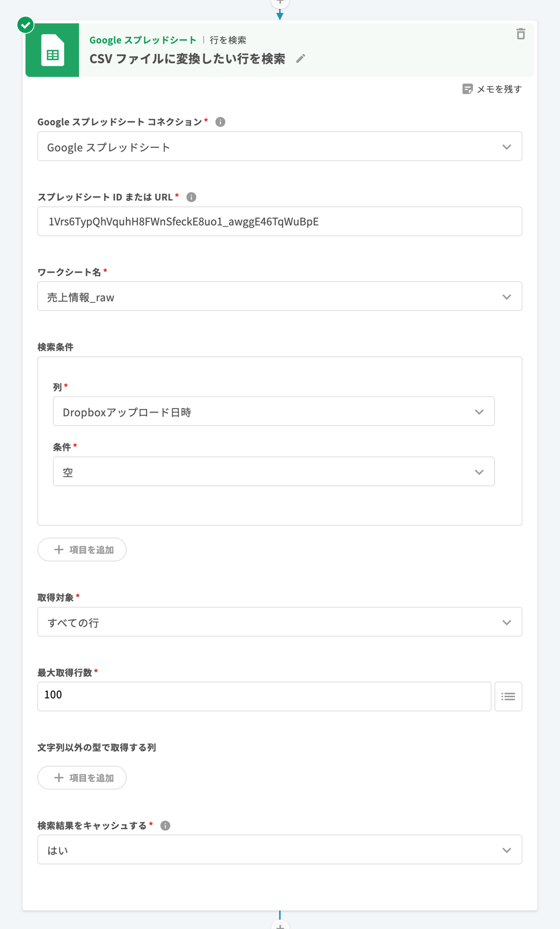Expand the 検索結果をキャッシュする dropdown
Viewport: 560px width, 929px height.
280,849
